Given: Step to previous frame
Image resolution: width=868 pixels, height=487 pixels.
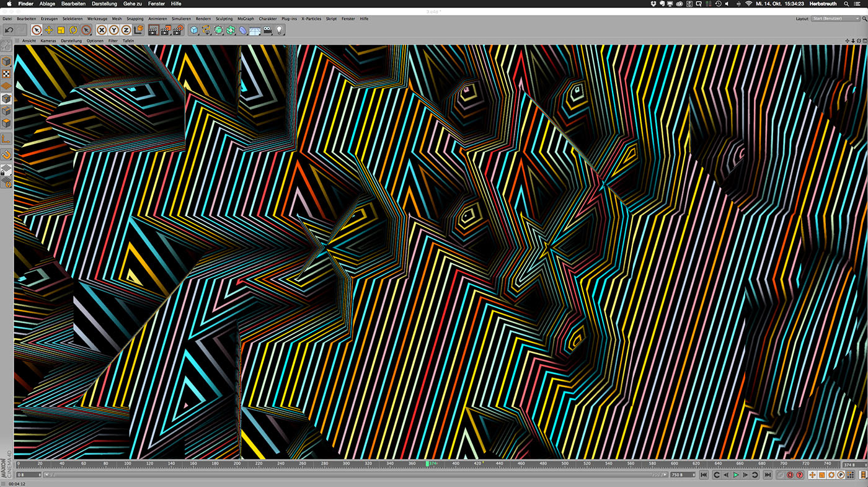Looking at the screenshot, I should pos(726,475).
